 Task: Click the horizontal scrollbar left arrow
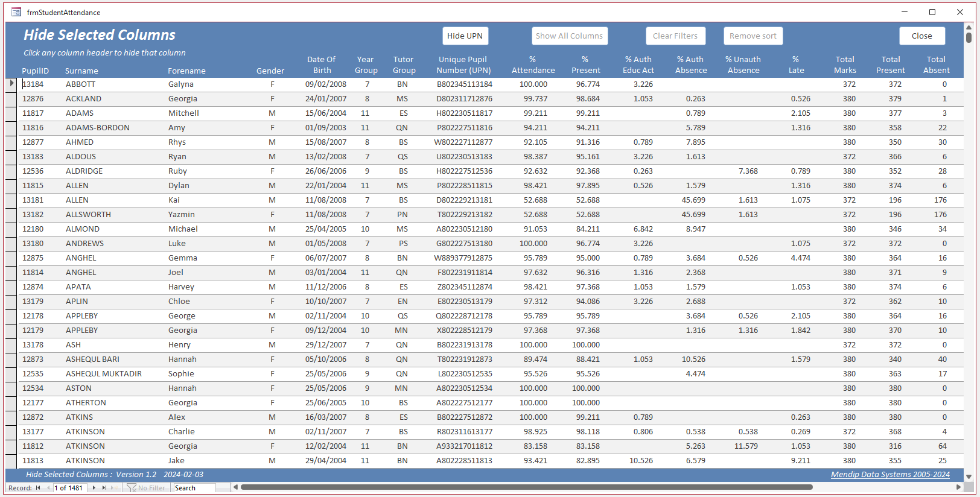pyautogui.click(x=236, y=487)
